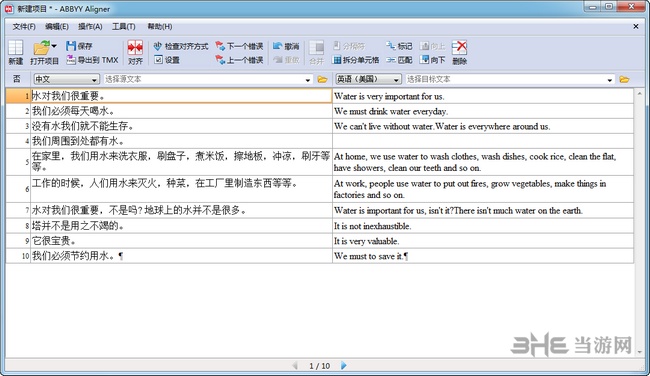The image size is (650, 376).
Task: Click the vertical scrollbar down arrow
Action: tap(640, 352)
